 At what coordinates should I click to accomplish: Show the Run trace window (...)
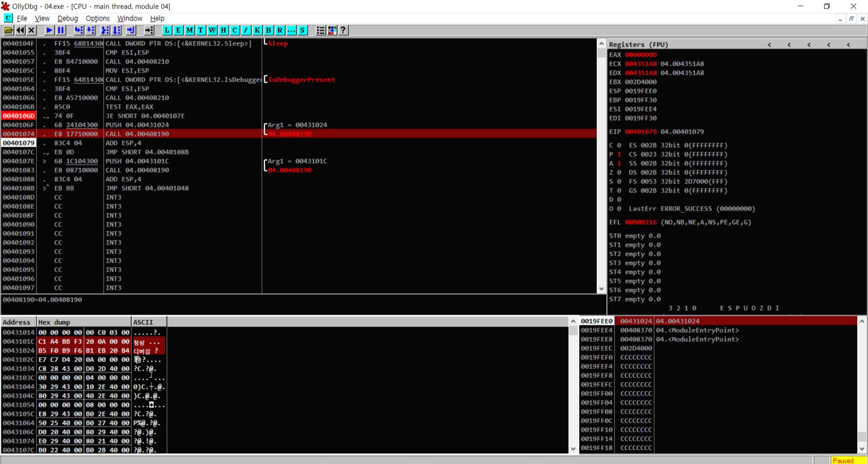(291, 30)
